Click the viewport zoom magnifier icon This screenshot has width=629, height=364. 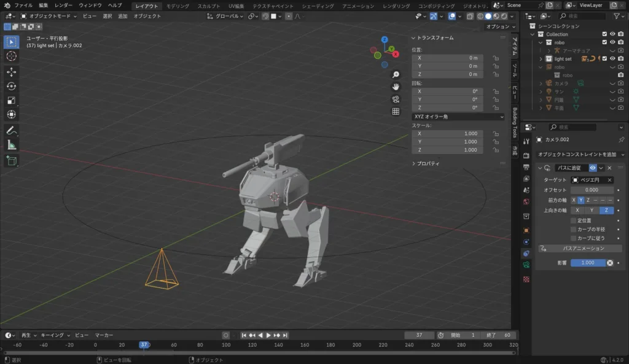coord(396,74)
